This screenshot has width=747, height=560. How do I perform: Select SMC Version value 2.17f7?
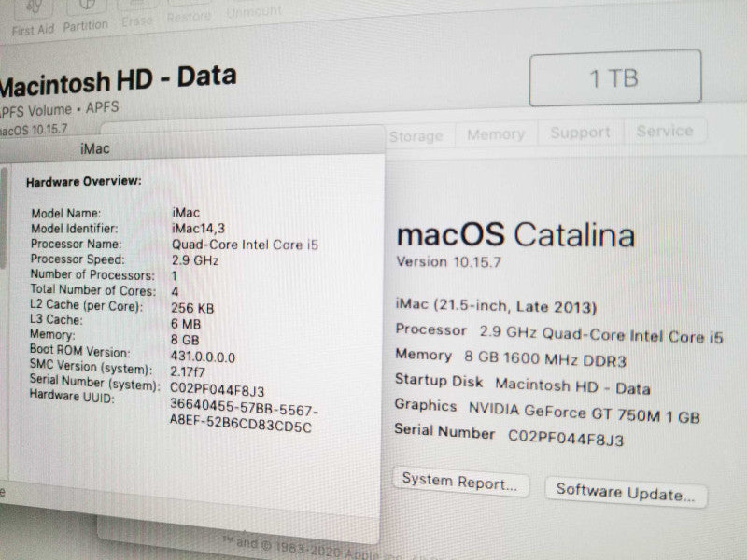pyautogui.click(x=188, y=371)
